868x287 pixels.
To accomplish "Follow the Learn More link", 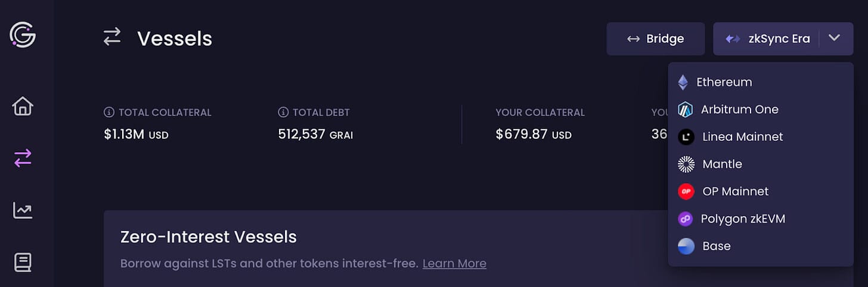I will tap(454, 263).
